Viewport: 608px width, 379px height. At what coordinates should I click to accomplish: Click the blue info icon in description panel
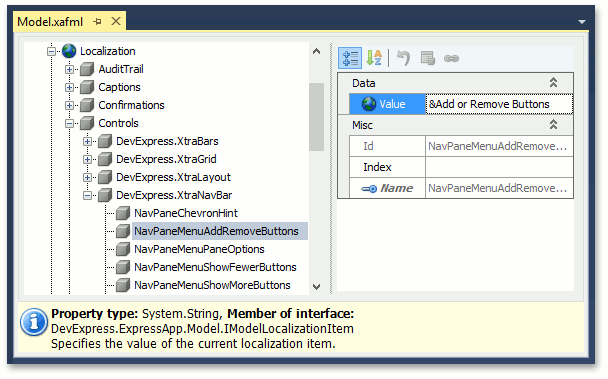pyautogui.click(x=34, y=322)
